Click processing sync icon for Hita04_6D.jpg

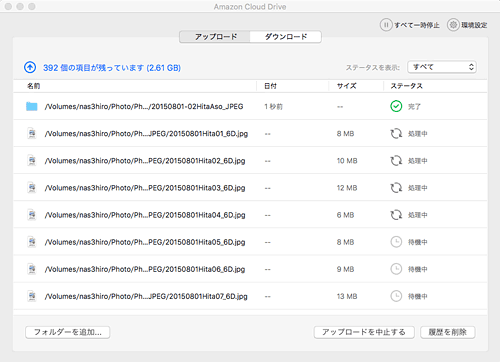396,215
